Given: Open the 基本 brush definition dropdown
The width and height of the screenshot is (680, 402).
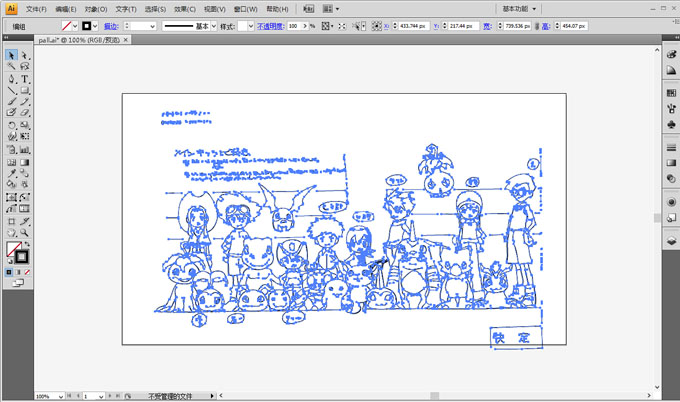Looking at the screenshot, I should (213, 26).
